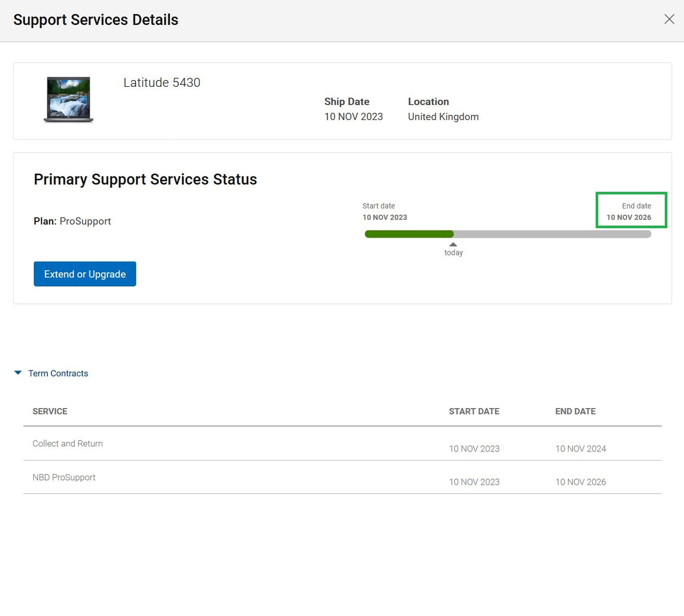Screen dimensions: 684x616
Task: Click the SERVICE column header
Action: [50, 411]
